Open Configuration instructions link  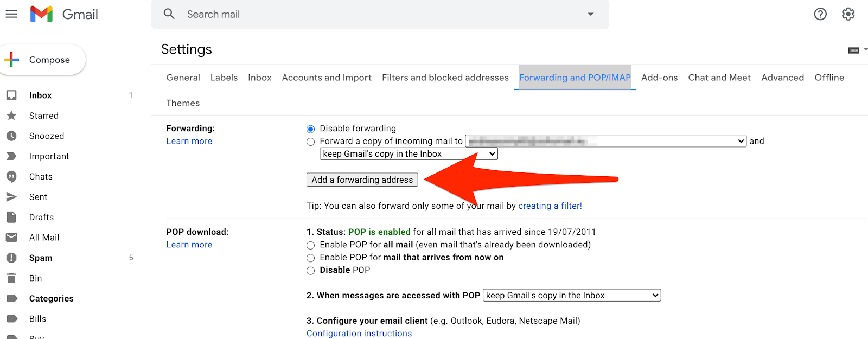359,334
